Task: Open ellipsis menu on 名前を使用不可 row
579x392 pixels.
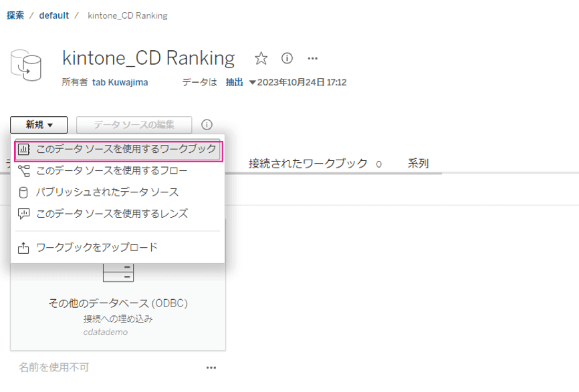Action: point(211,368)
